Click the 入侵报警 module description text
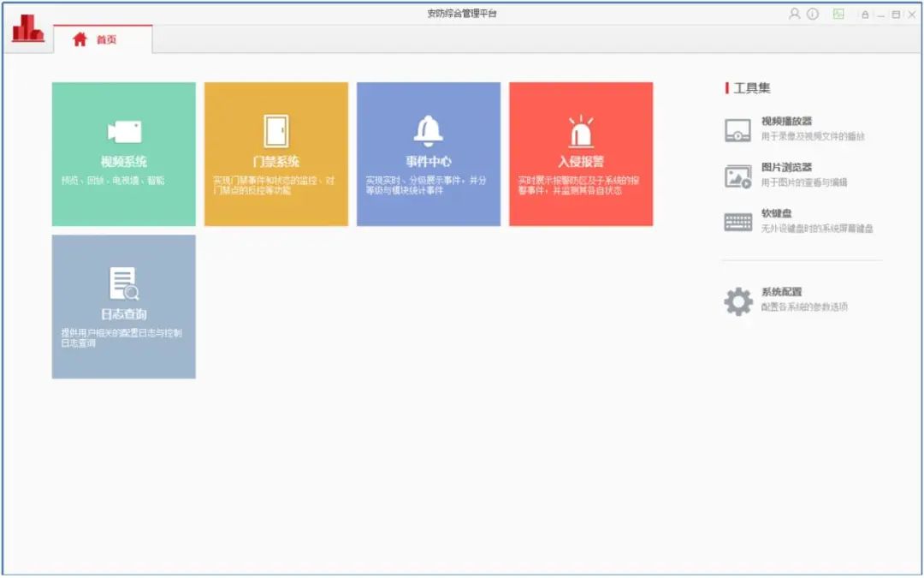The height and width of the screenshot is (578, 924). [582, 184]
